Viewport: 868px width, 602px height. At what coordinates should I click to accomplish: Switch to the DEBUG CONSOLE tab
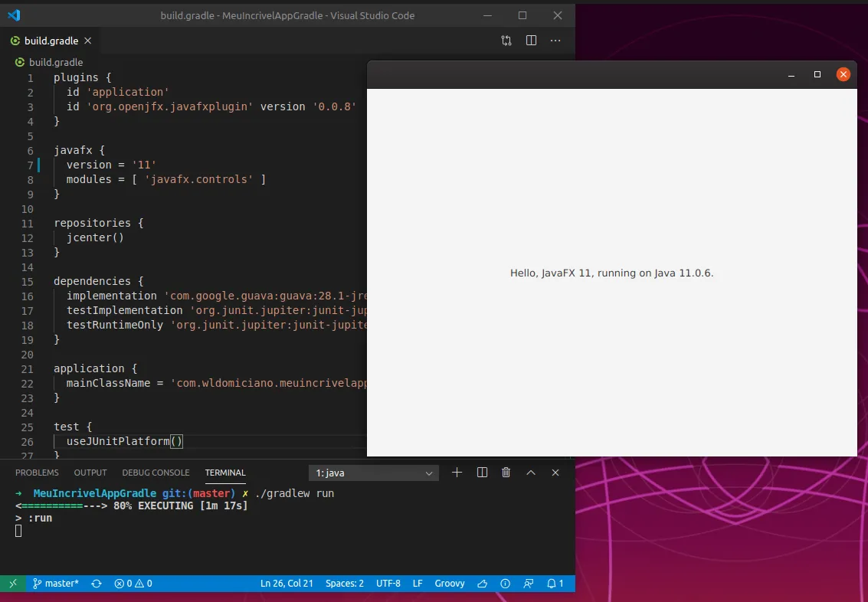pyautogui.click(x=156, y=473)
